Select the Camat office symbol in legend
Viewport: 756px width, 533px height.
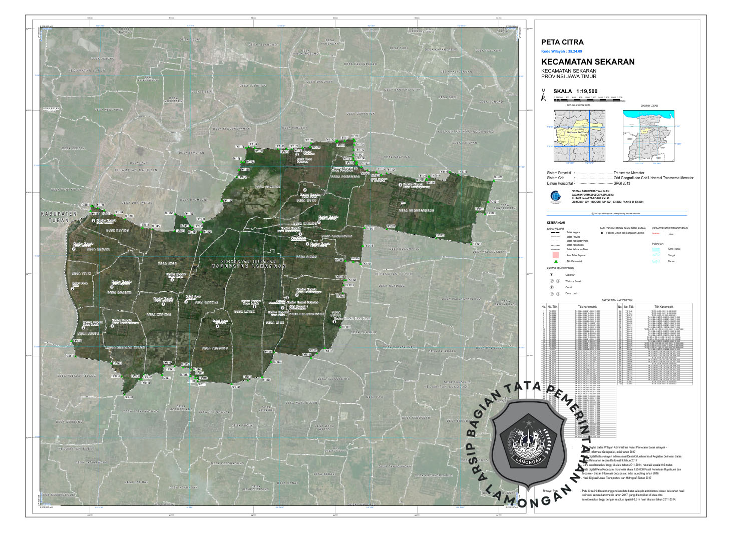pos(552,288)
